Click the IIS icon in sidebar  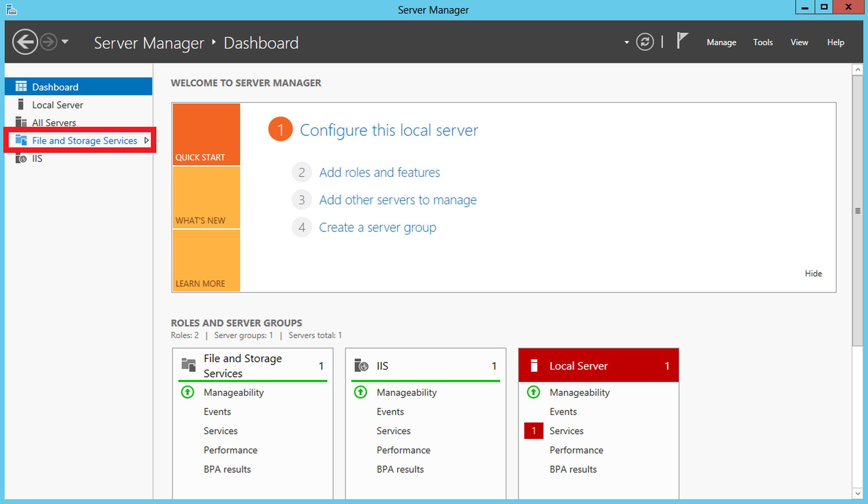point(21,159)
